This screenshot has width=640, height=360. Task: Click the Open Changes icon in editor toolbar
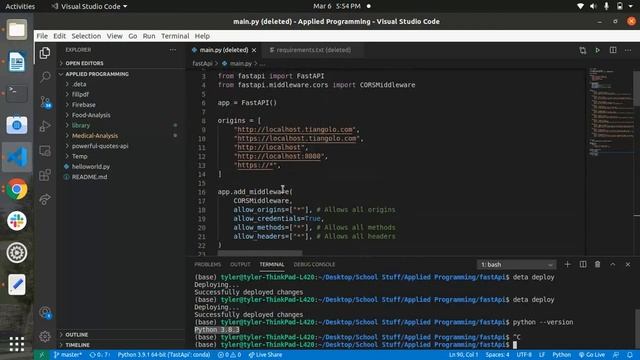click(582, 50)
